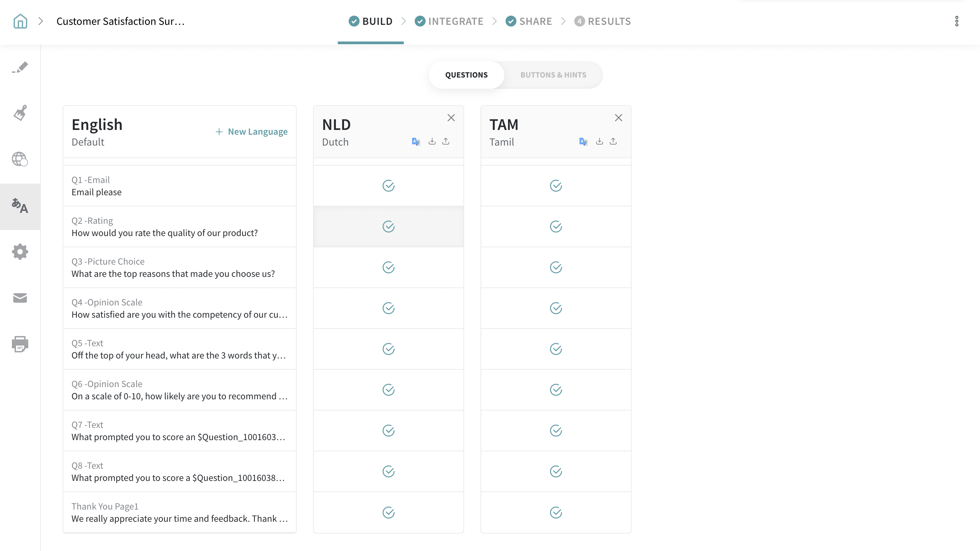This screenshot has height=551, width=980.
Task: Auto-translate Dutch with Google Translate icon
Action: tap(416, 142)
